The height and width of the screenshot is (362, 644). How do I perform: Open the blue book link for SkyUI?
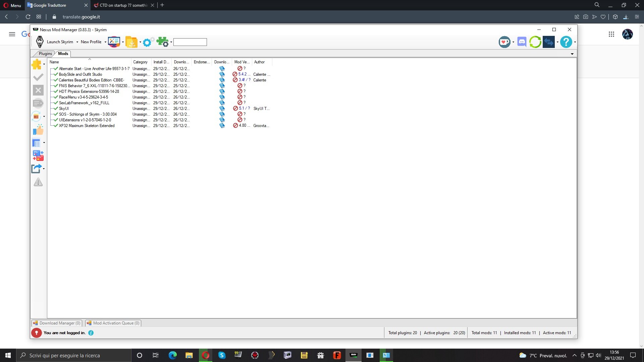coord(222,109)
